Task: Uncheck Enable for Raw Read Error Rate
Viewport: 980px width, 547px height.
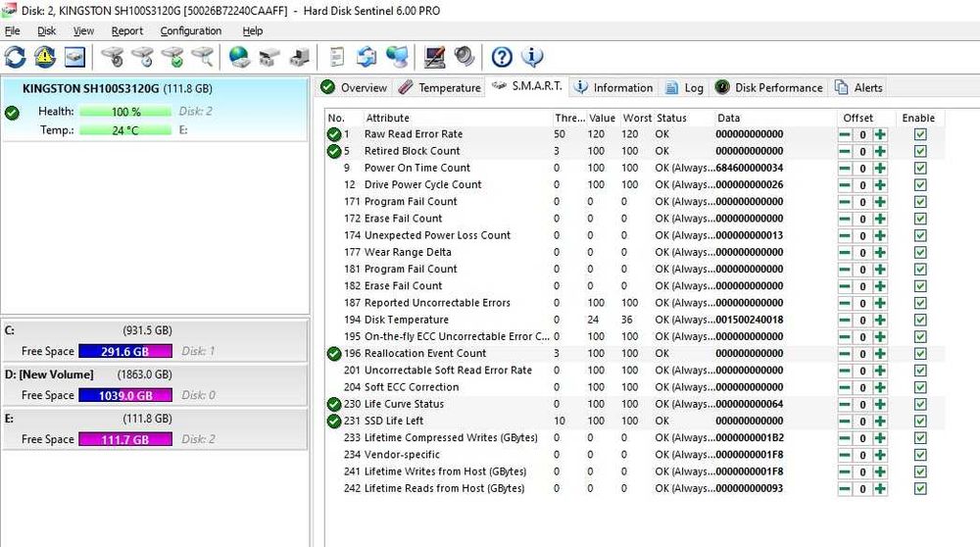Action: (x=920, y=134)
